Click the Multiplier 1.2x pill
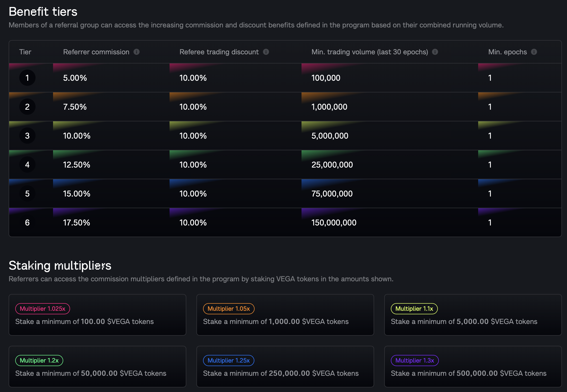 pyautogui.click(x=39, y=361)
